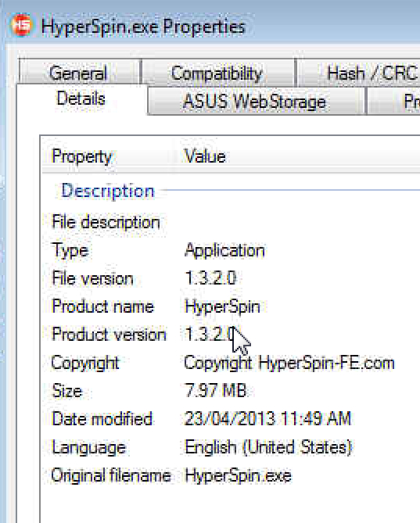The height and width of the screenshot is (523, 420).
Task: Select the Type property label
Action: [x=70, y=250]
